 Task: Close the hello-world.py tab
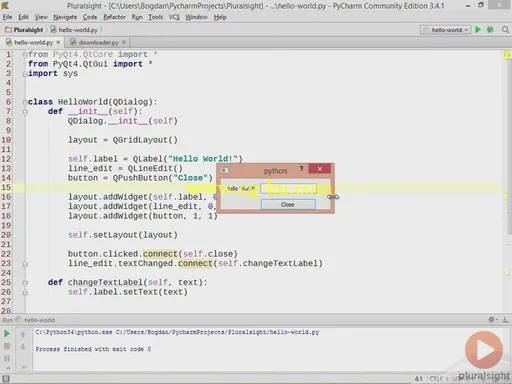[x=58, y=42]
